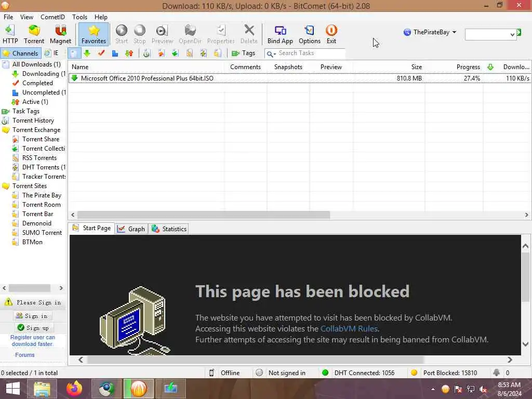Select the Microsoft Office 2010 ISO task row
The width and height of the screenshot is (532, 399).
[299, 78]
